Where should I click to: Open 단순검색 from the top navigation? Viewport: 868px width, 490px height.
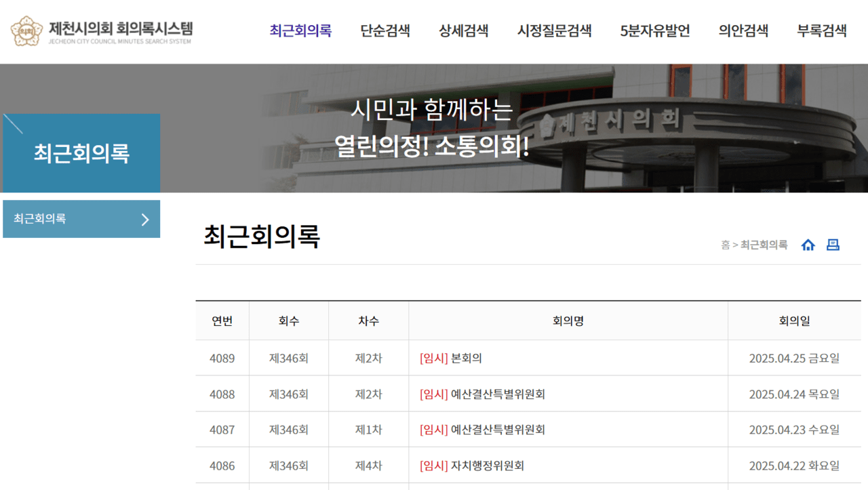(385, 31)
